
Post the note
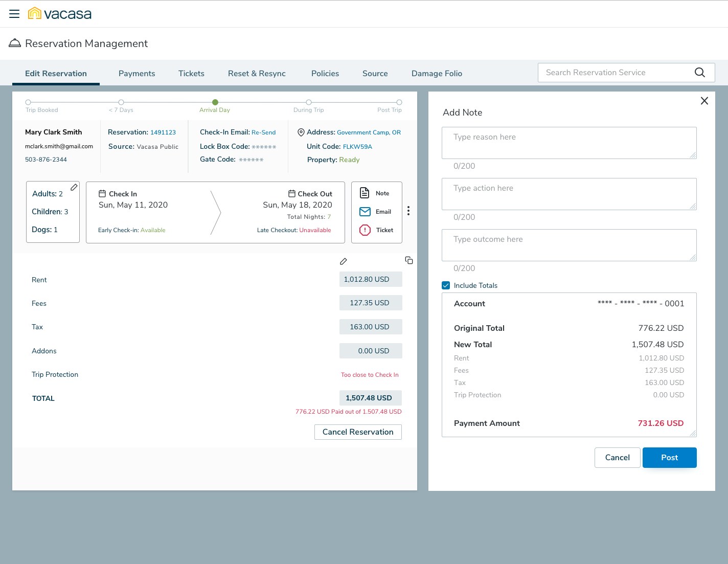670,458
